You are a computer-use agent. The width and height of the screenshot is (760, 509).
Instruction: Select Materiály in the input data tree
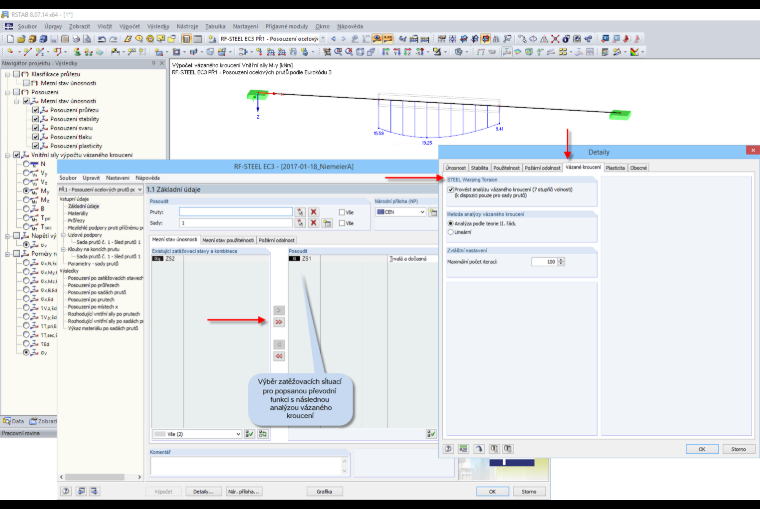[78, 213]
